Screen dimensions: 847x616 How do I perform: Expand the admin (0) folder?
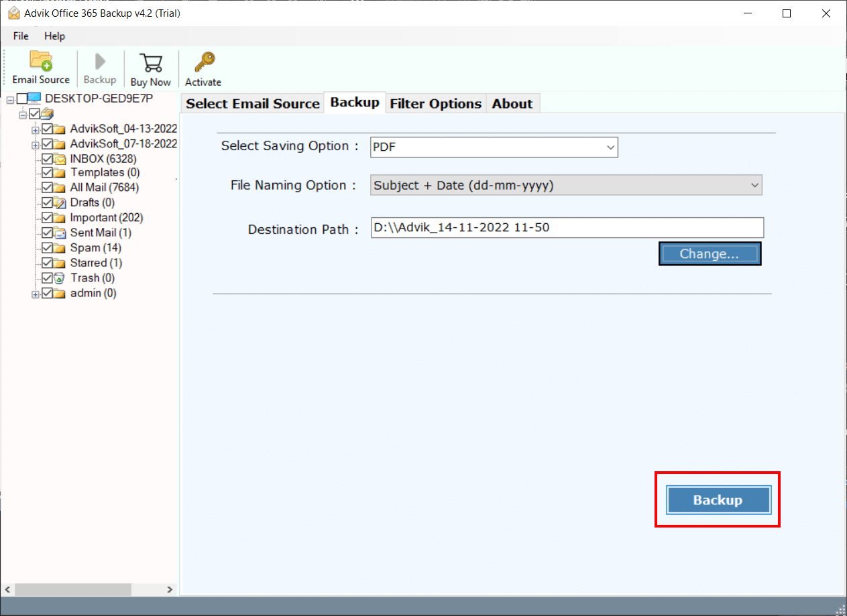(36, 294)
